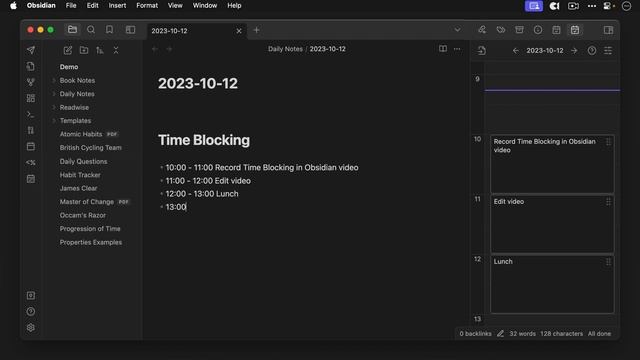The height and width of the screenshot is (360, 640).
Task: Change the file explorer sort order
Action: pyautogui.click(x=100, y=50)
